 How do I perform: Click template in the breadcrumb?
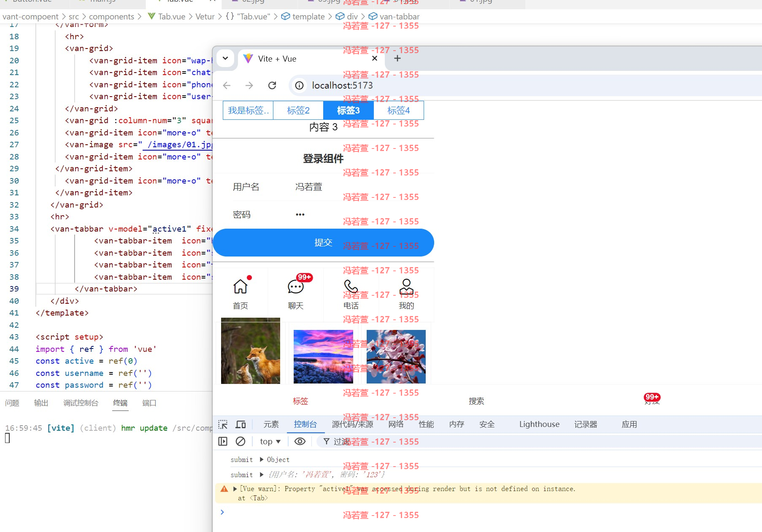[x=308, y=16]
